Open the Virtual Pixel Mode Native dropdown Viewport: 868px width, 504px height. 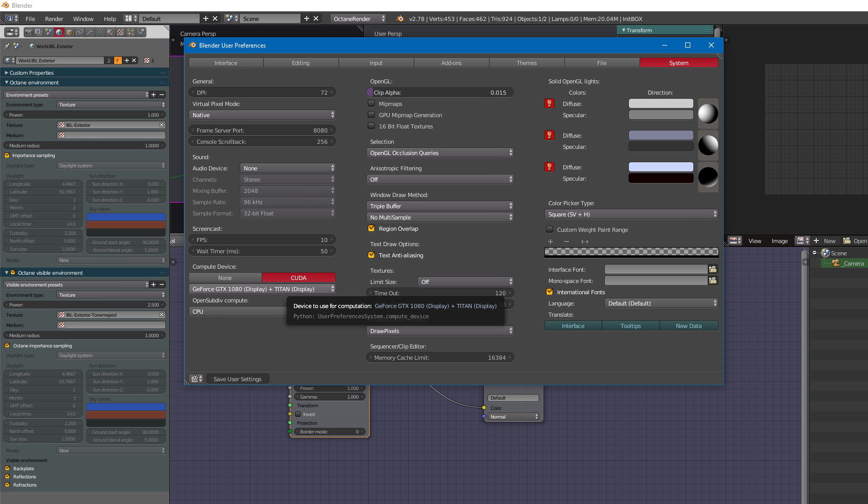[x=262, y=115]
